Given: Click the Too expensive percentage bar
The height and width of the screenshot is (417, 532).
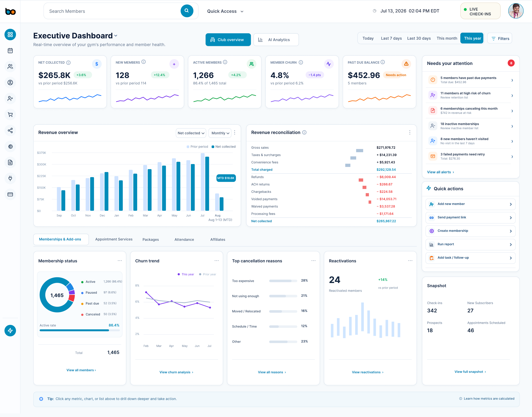Looking at the screenshot, I should tap(283, 281).
